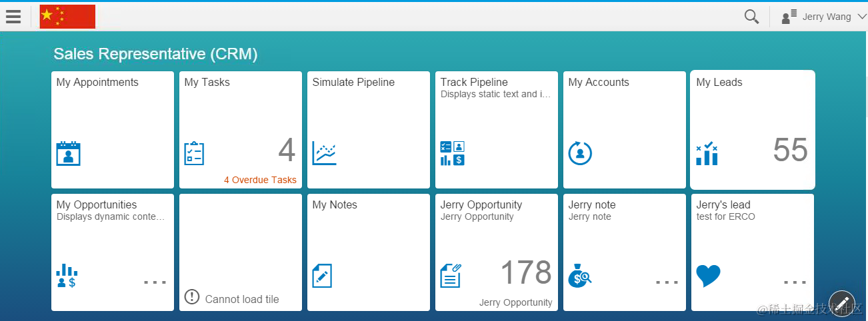Click the My Tasks checklist icon
868x321 pixels.
click(x=194, y=153)
